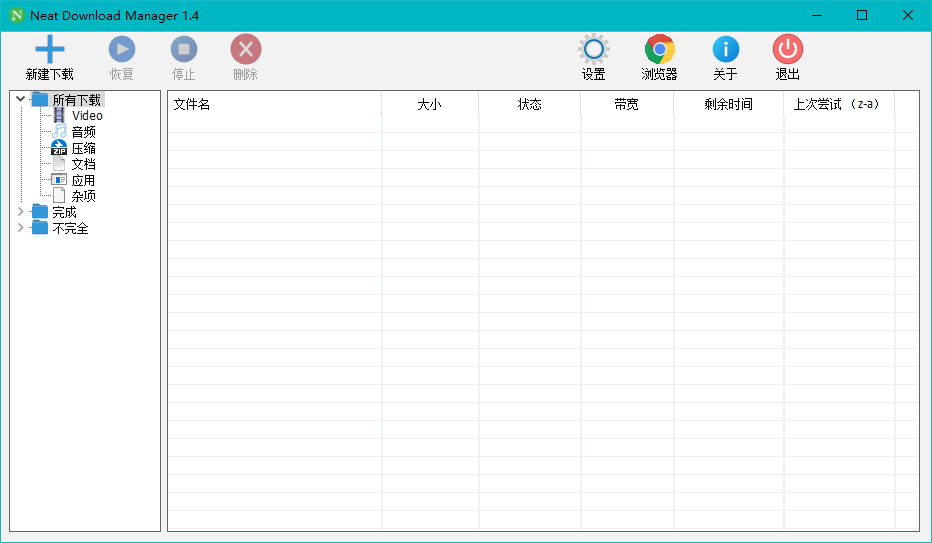Maximize the Neat Download Manager window
This screenshot has width=932, height=543.
[x=862, y=15]
